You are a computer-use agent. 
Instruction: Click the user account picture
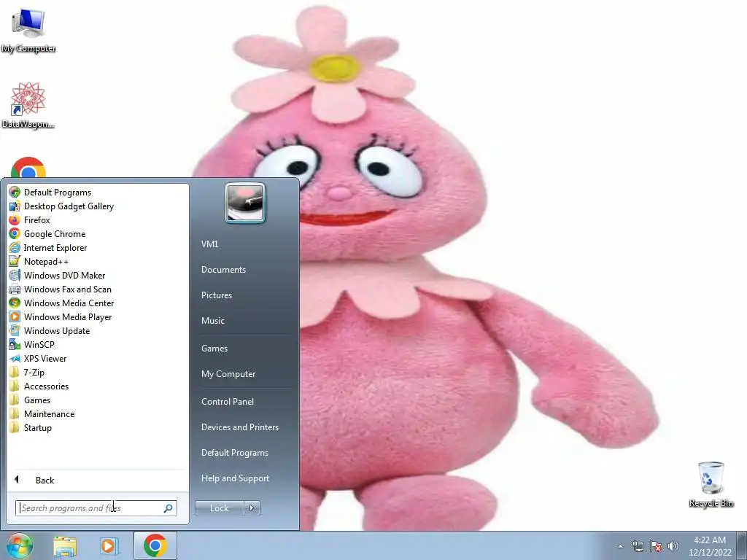(x=245, y=203)
